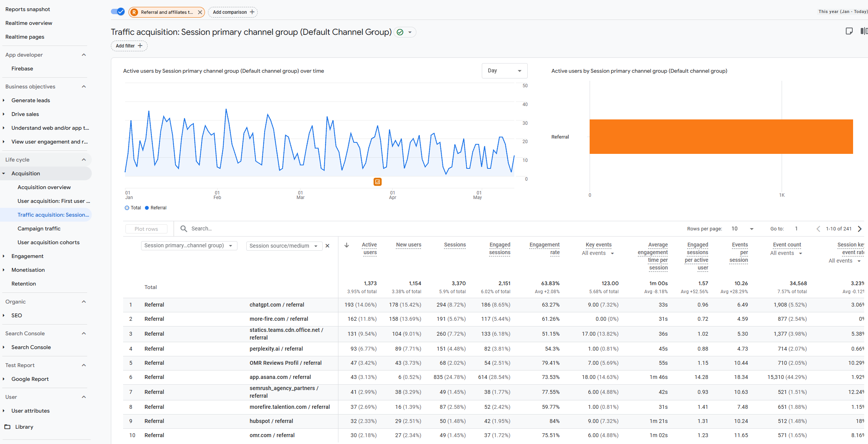This screenshot has height=444, width=868.
Task: Open Acquisition overview report
Action: (44, 187)
